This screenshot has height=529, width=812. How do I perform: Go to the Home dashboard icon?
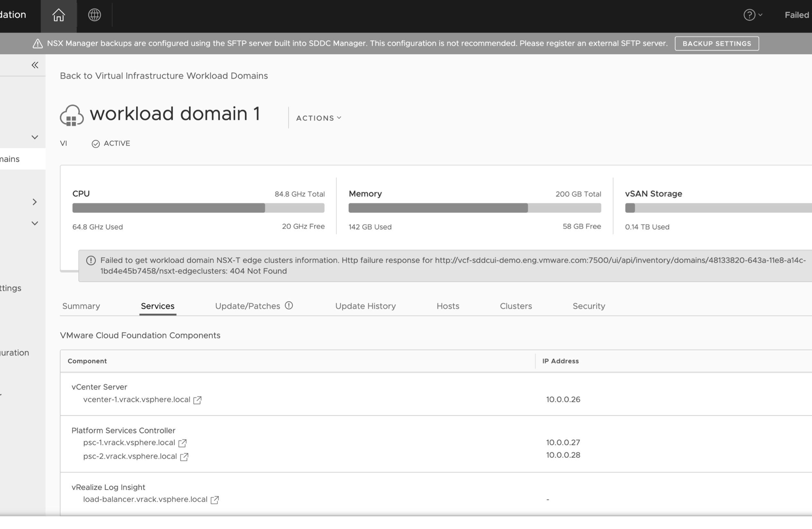(x=59, y=15)
